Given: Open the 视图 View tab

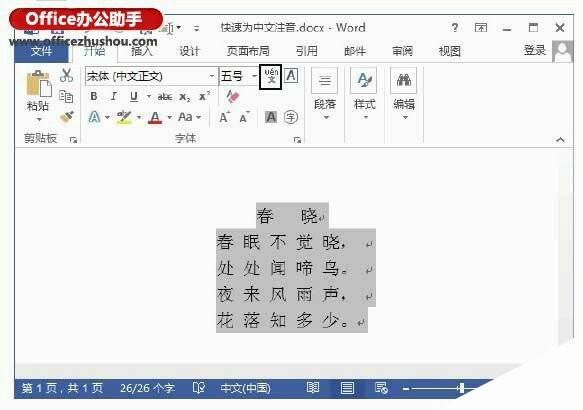Looking at the screenshot, I should coord(450,51).
